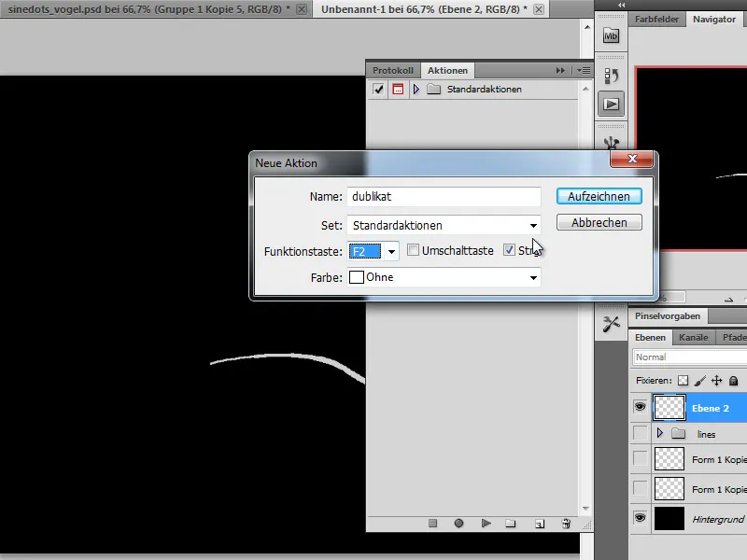This screenshot has width=747, height=560.
Task: Lock transparent pixels icon in Ebenen panel
Action: tap(683, 381)
